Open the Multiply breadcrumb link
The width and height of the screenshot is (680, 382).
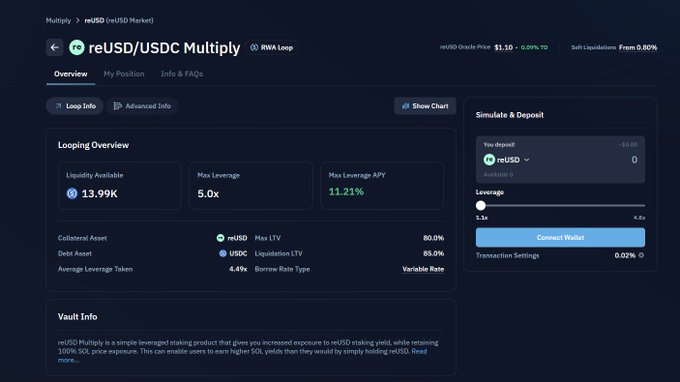[58, 20]
